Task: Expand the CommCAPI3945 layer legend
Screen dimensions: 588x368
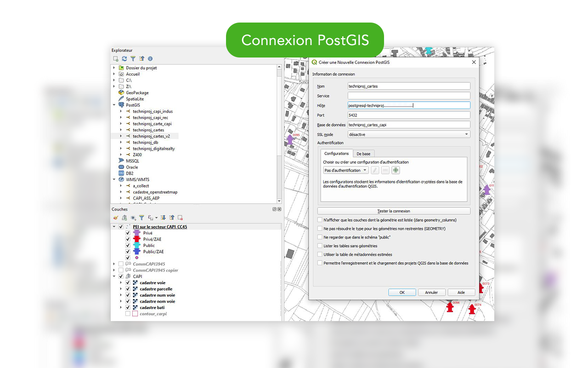Action: pos(114,264)
